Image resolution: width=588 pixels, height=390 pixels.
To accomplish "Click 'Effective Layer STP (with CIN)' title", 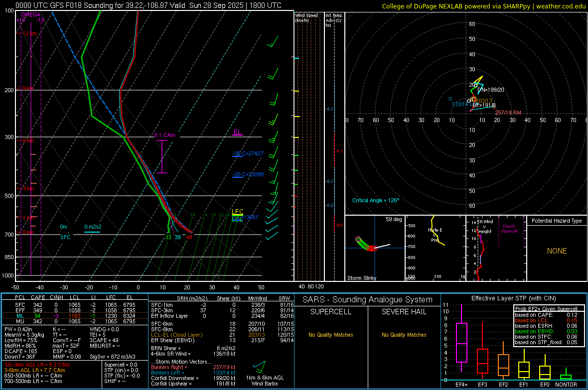I will 513,298.
